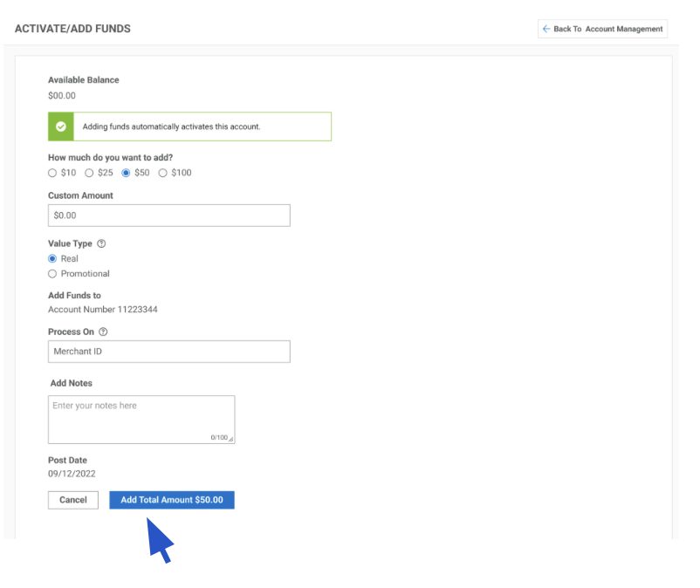Viewport: 700px width, 588px height.
Task: Focus the Add Notes text area
Action: pyautogui.click(x=141, y=419)
